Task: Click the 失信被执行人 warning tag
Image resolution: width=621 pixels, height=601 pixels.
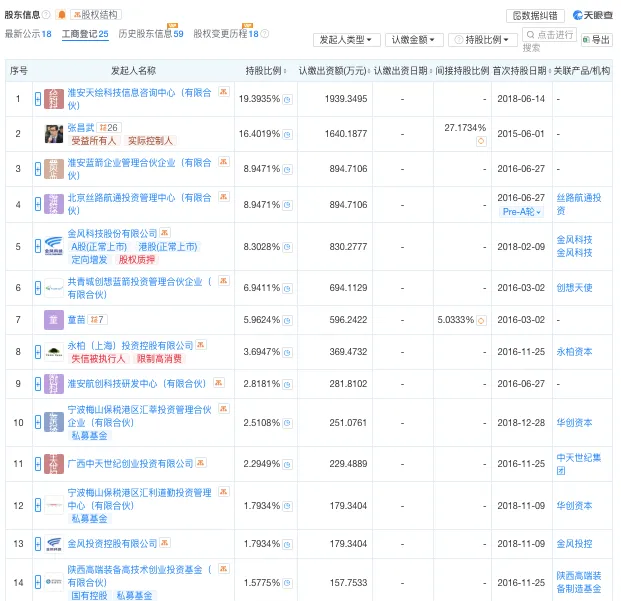Action: pos(98,359)
